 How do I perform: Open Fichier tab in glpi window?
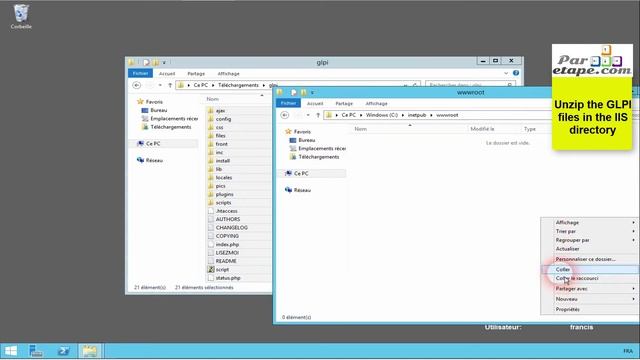pyautogui.click(x=140, y=73)
